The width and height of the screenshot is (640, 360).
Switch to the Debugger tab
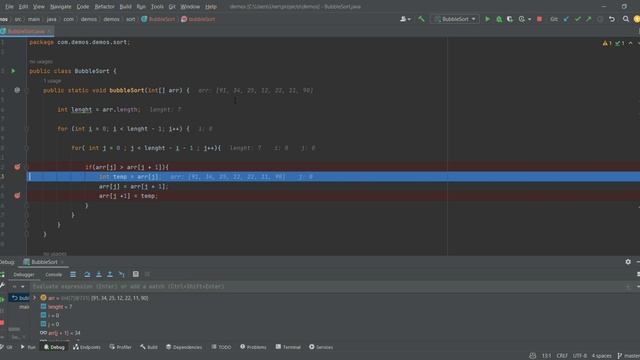(24, 275)
